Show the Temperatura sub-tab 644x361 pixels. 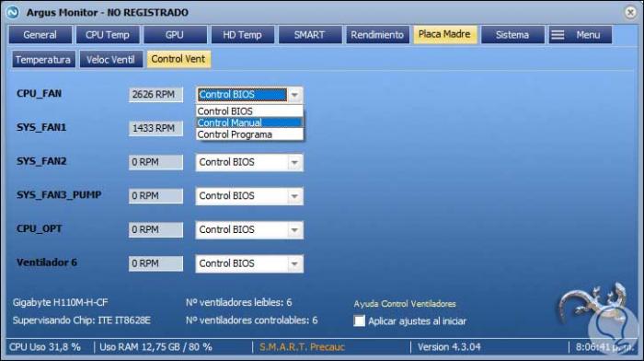click(x=43, y=60)
